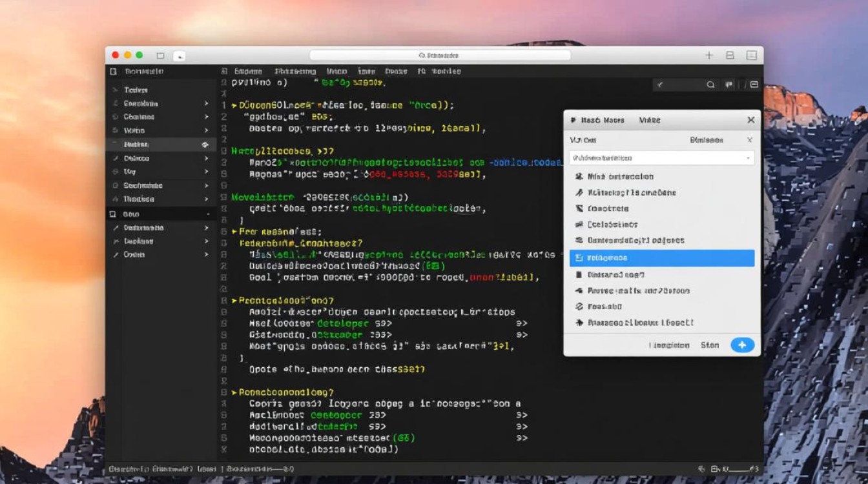Click the "Ston" button in the popup footer

[709, 345]
